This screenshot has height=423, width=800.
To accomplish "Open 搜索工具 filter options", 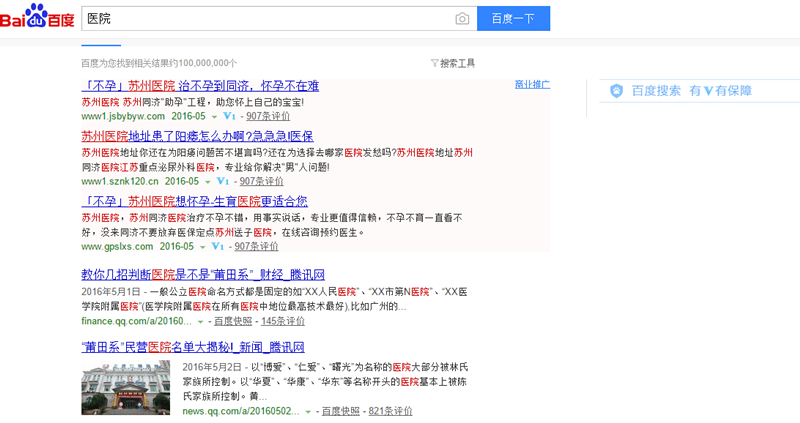I will (457, 63).
